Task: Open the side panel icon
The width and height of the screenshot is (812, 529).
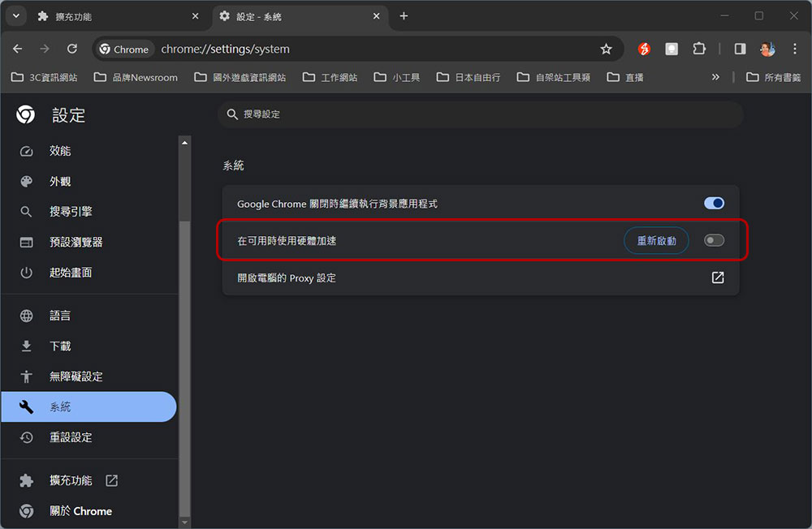Action: click(740, 49)
